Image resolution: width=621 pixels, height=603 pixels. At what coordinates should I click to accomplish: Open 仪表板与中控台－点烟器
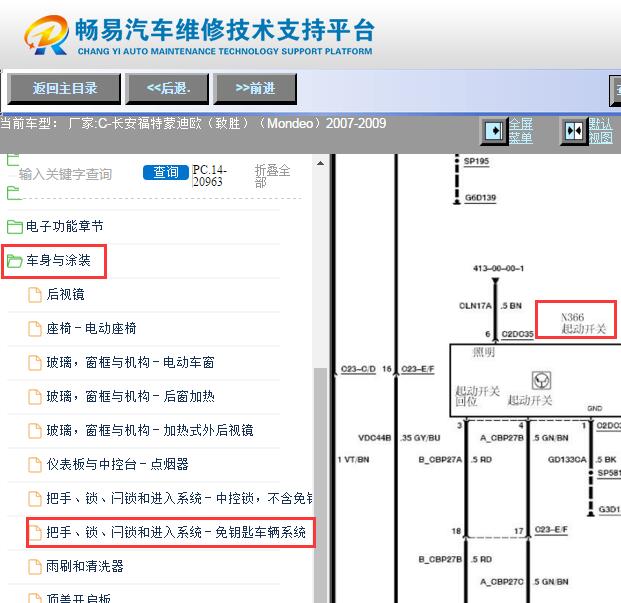tap(117, 464)
